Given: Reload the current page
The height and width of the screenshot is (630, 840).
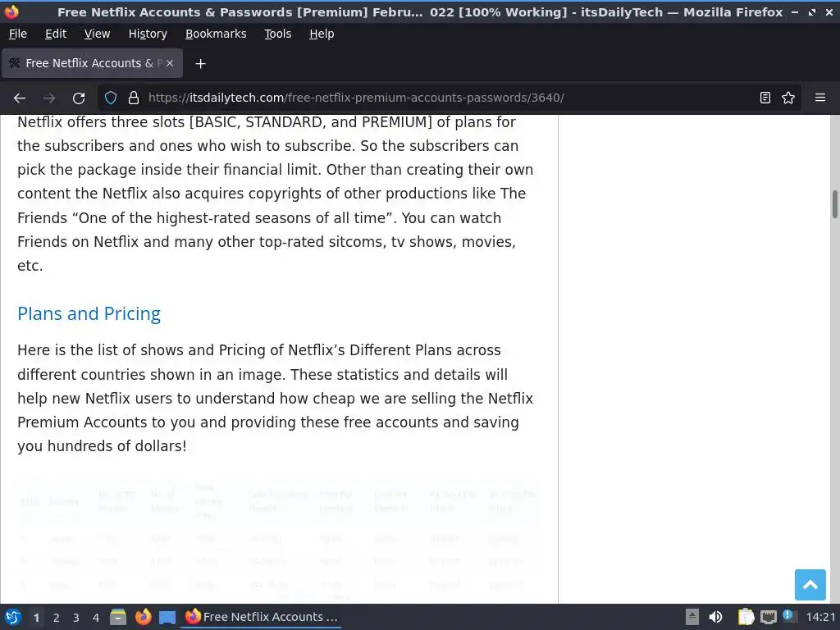Looking at the screenshot, I should tap(79, 98).
